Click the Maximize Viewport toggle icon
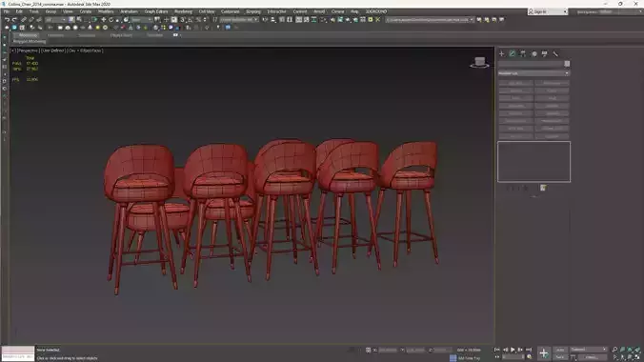 (637, 356)
